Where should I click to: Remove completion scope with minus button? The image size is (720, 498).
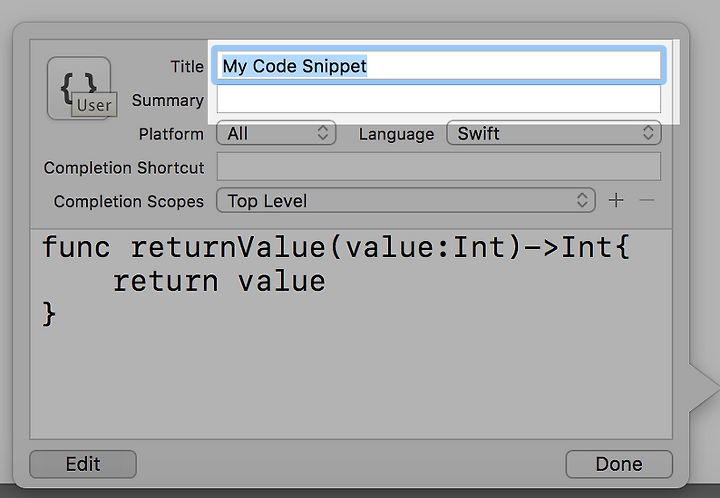(647, 200)
